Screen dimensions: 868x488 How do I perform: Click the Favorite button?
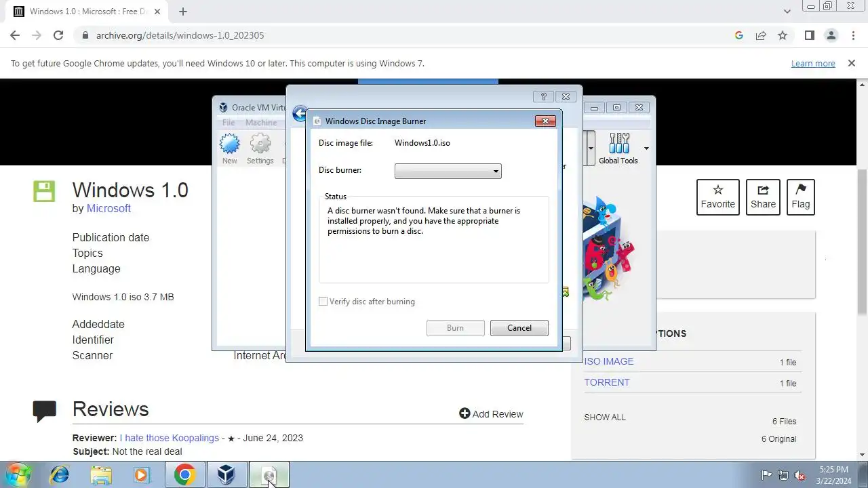click(718, 197)
